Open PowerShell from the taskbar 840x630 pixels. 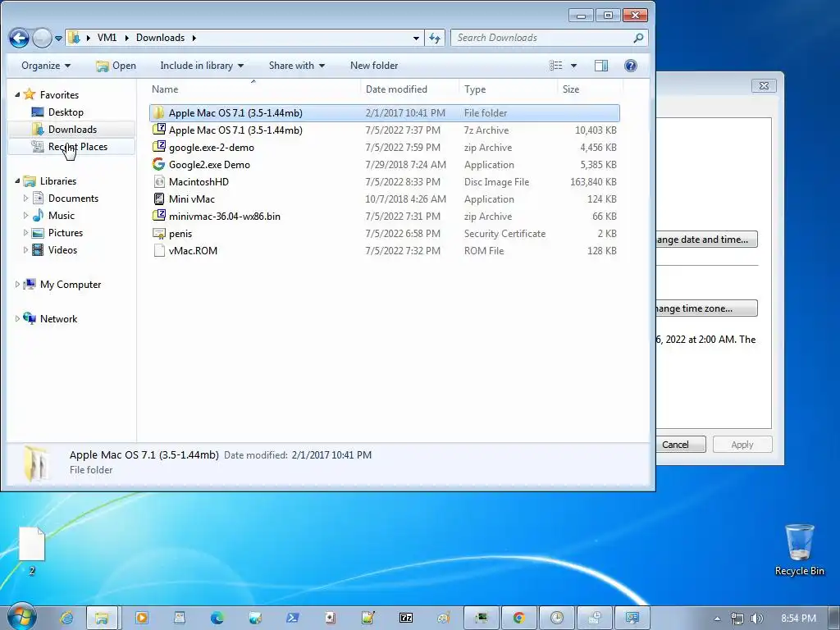tap(293, 619)
